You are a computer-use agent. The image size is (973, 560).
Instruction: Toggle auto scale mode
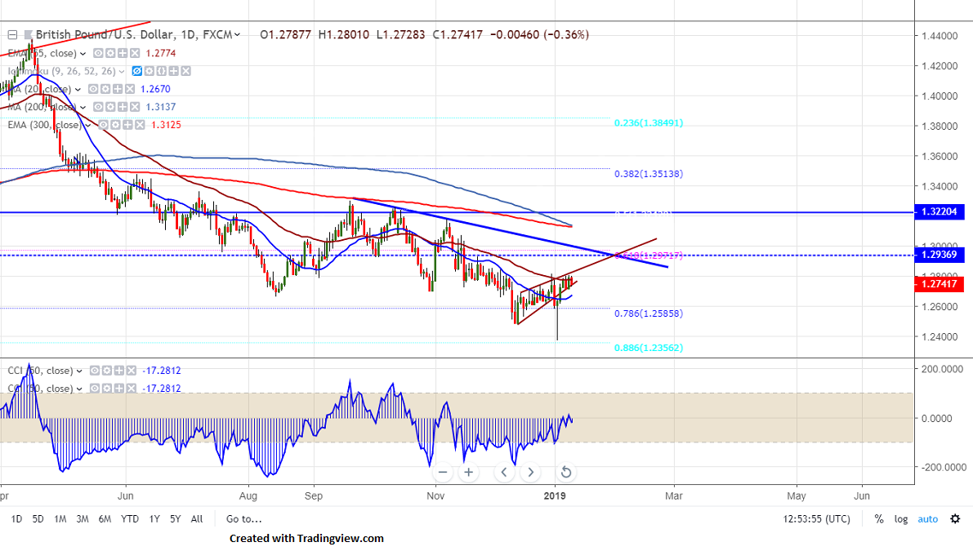pyautogui.click(x=928, y=519)
